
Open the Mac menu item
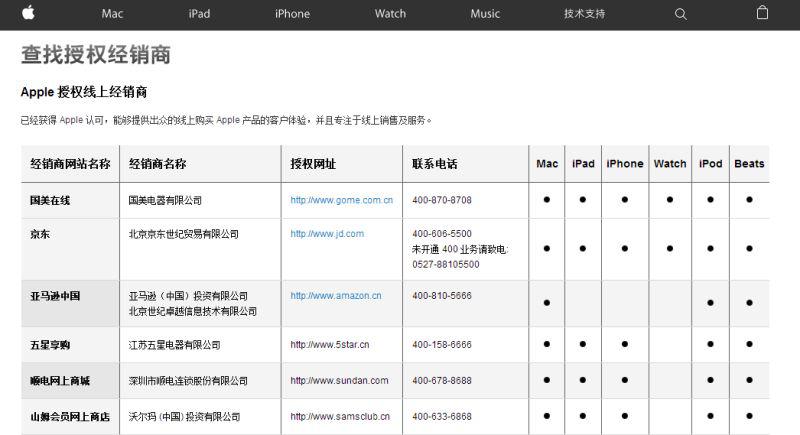click(x=112, y=14)
